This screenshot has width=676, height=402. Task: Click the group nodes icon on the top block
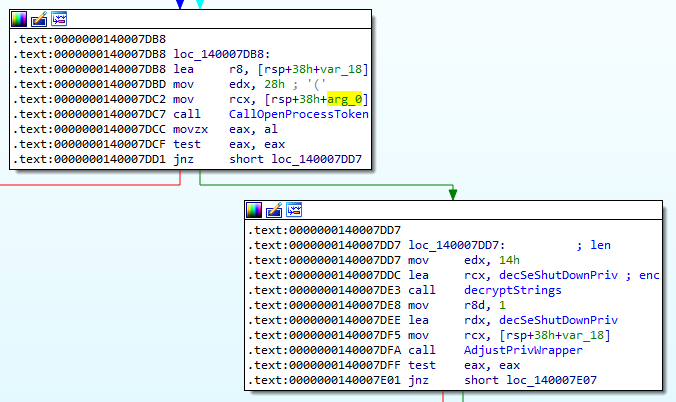(60, 19)
